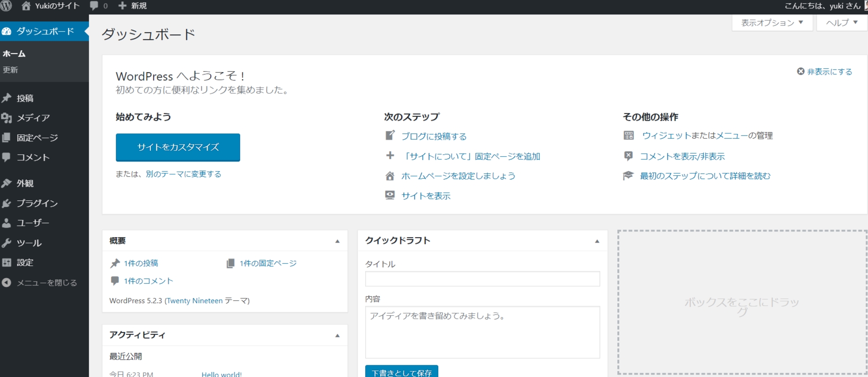This screenshot has width=868, height=377.
Task: Click the widgets grid icon beside ウィジェットまたはメニューの管理
Action: coord(628,135)
